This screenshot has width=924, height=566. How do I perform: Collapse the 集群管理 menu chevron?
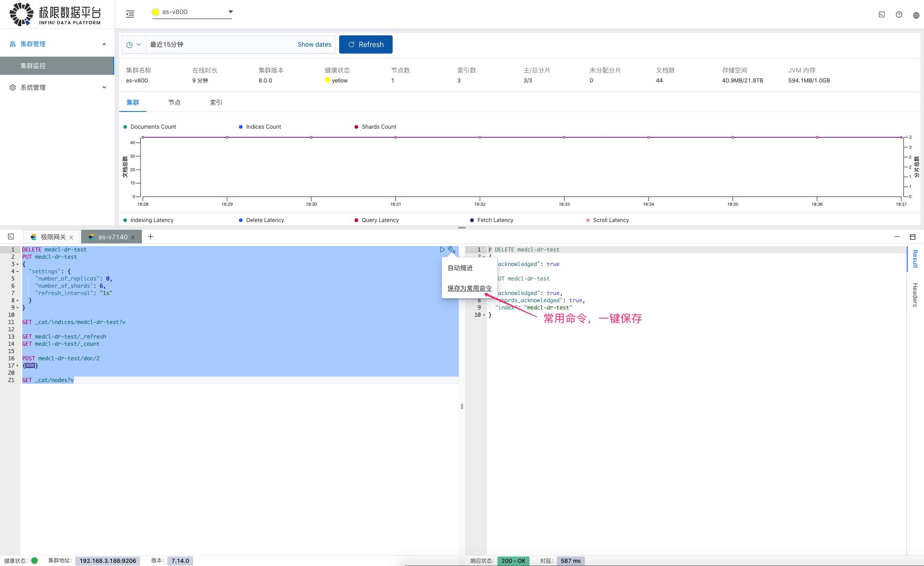104,44
